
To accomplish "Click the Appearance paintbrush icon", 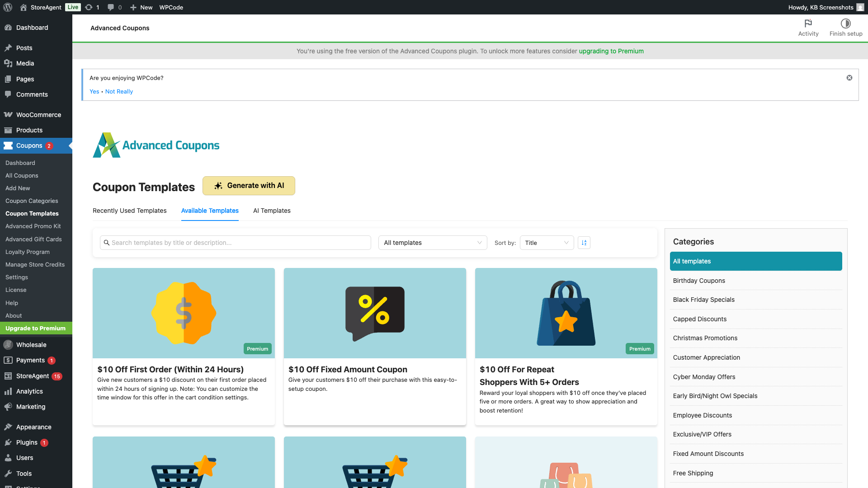I will (x=8, y=427).
